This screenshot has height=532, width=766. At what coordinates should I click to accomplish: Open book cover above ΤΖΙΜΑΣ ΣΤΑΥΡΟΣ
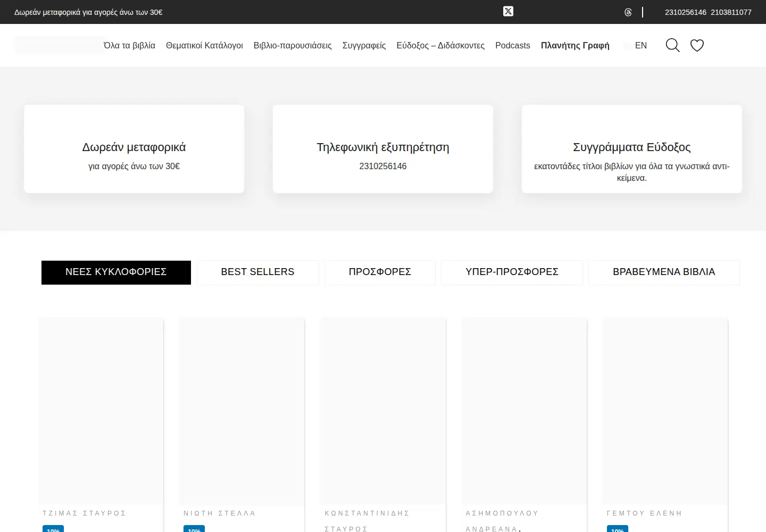click(x=101, y=411)
